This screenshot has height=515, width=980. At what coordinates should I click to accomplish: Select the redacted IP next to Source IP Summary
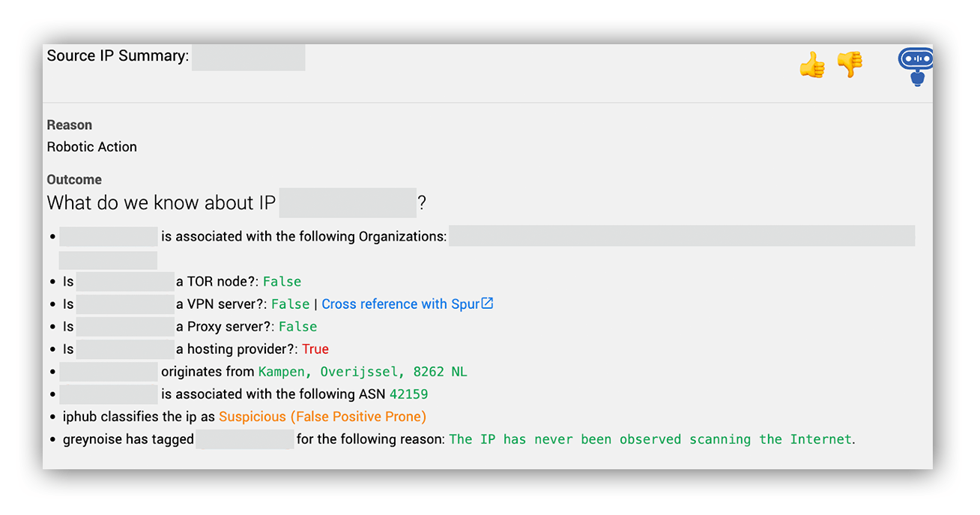point(248,57)
